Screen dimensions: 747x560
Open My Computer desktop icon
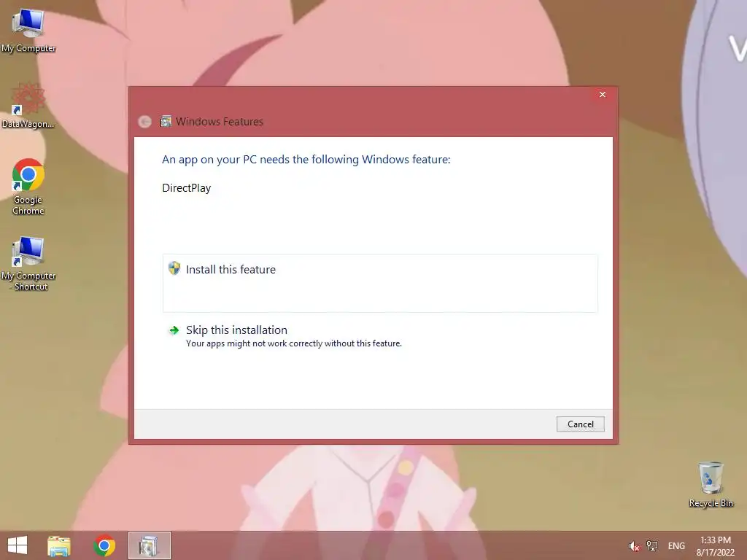tap(28, 31)
